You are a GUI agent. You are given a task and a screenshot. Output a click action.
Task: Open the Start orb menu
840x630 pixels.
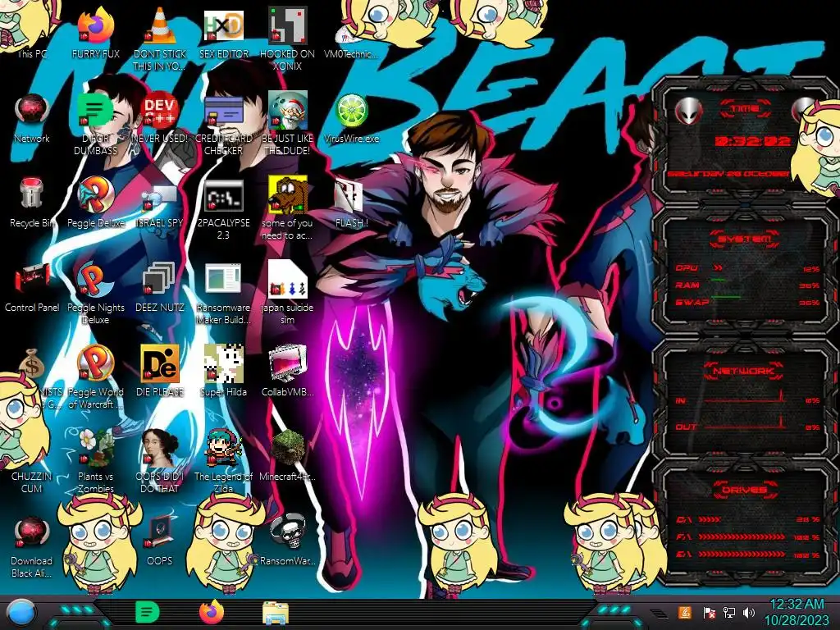pos(21,612)
